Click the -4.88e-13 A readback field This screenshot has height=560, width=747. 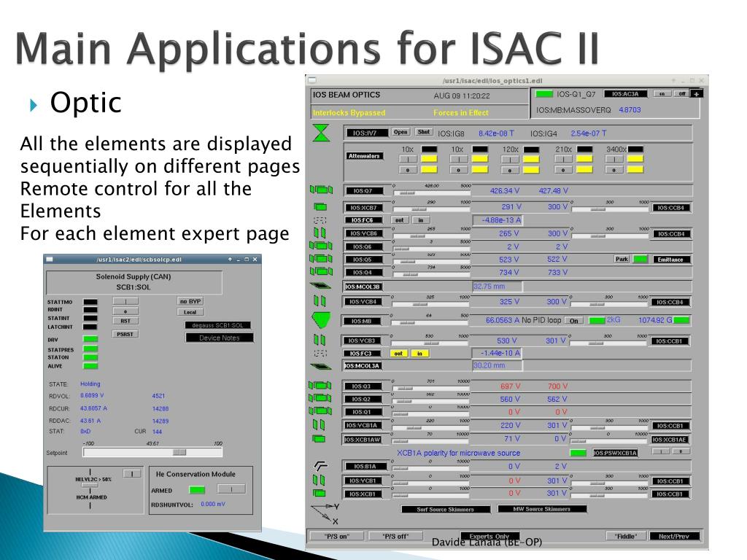click(x=497, y=220)
